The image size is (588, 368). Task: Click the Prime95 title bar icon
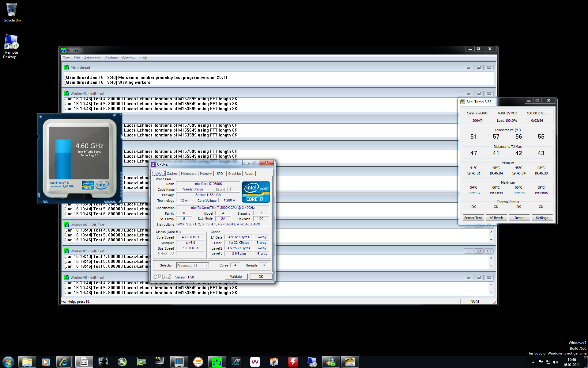coord(63,50)
